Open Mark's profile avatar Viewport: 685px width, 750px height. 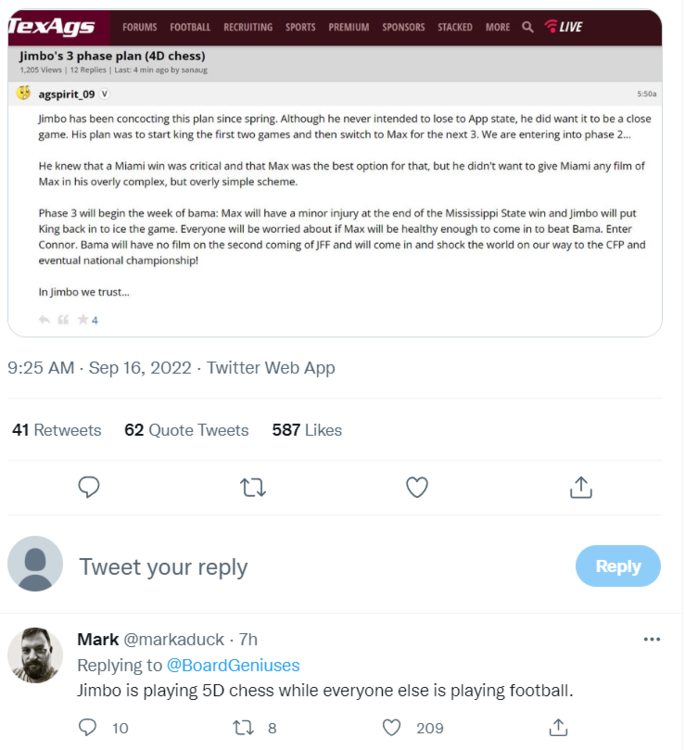(x=36, y=655)
